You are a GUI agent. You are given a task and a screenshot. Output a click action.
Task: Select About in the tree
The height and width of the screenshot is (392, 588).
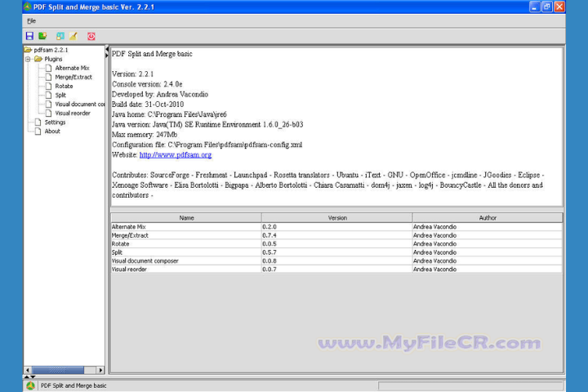pyautogui.click(x=52, y=131)
